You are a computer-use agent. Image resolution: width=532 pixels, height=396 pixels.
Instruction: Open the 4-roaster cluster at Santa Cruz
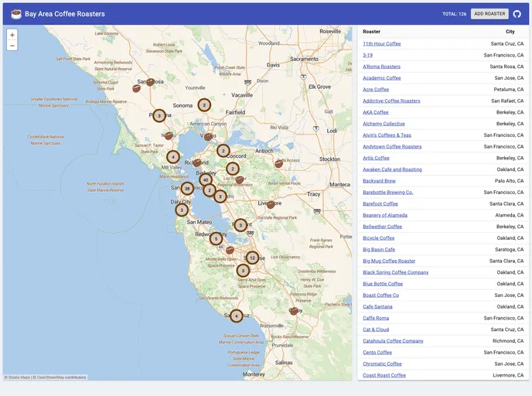click(x=237, y=316)
